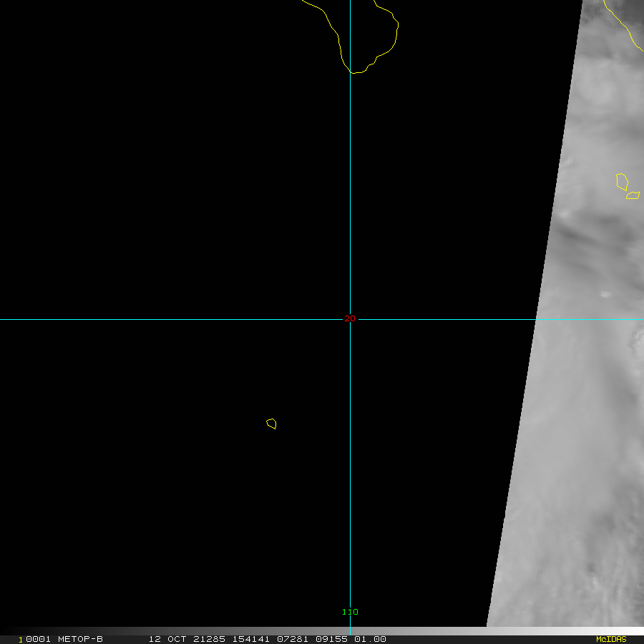Click the small bright cloud spot just above the cyan line
The width and height of the screenshot is (644, 644).
(x=606, y=294)
